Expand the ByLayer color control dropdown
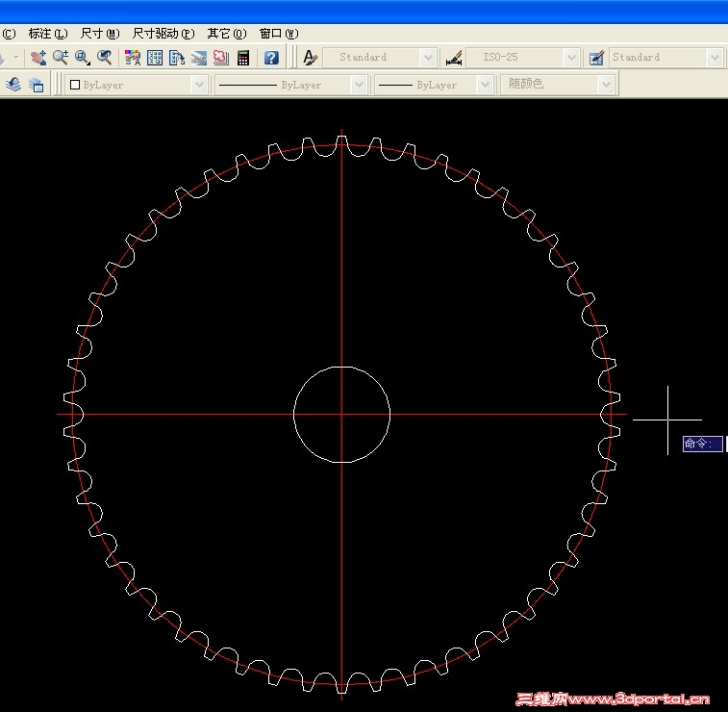The width and height of the screenshot is (728, 712). tap(199, 85)
